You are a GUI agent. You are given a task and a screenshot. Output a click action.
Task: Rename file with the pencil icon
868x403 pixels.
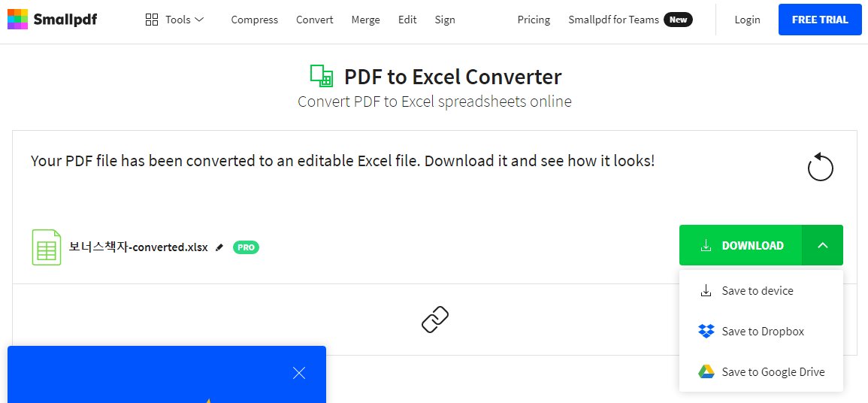(x=219, y=247)
